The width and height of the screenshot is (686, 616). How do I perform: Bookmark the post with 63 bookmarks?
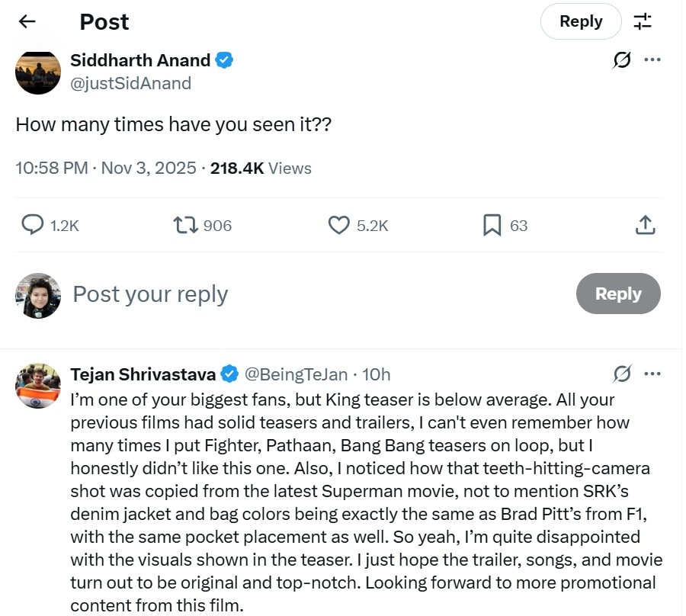pos(492,225)
